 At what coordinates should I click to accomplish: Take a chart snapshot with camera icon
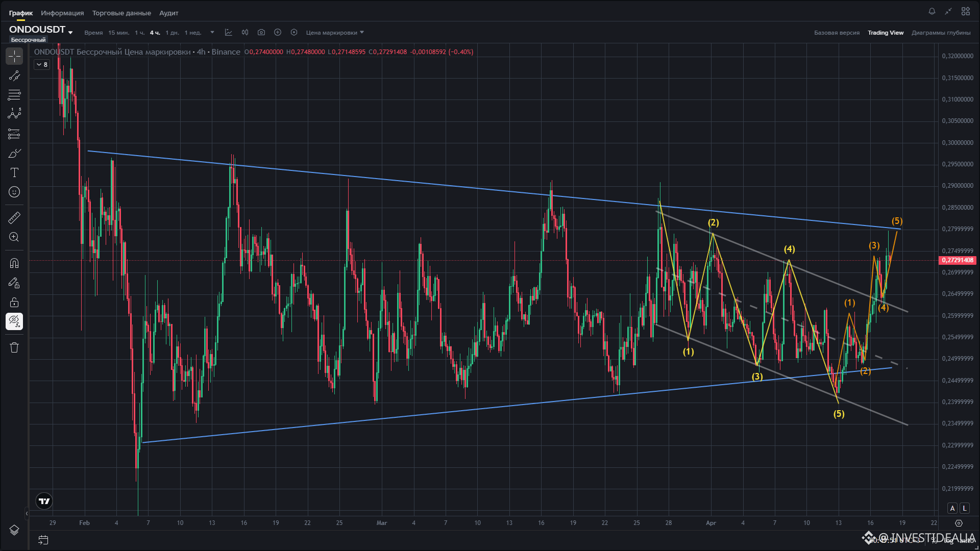[261, 32]
